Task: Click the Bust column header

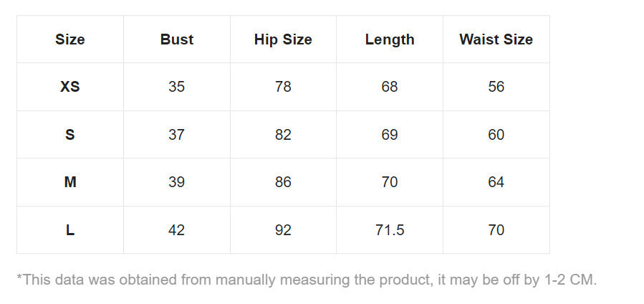Action: click(x=177, y=39)
